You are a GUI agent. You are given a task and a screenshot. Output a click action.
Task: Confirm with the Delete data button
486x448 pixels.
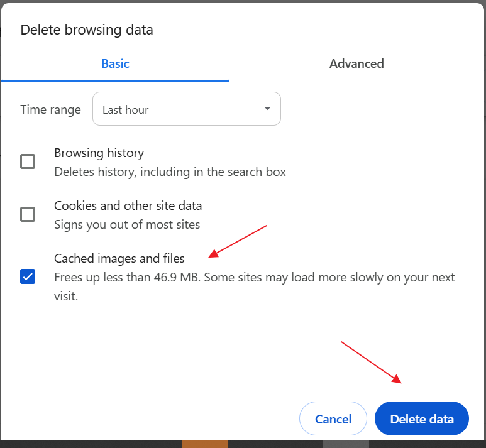pos(421,419)
